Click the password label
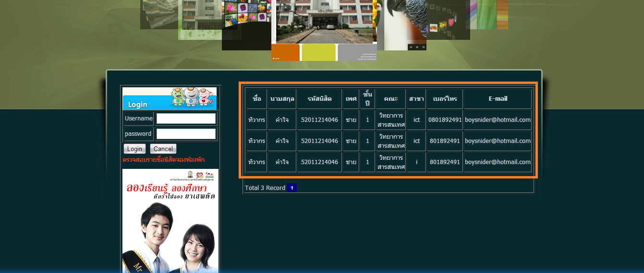 tap(138, 134)
